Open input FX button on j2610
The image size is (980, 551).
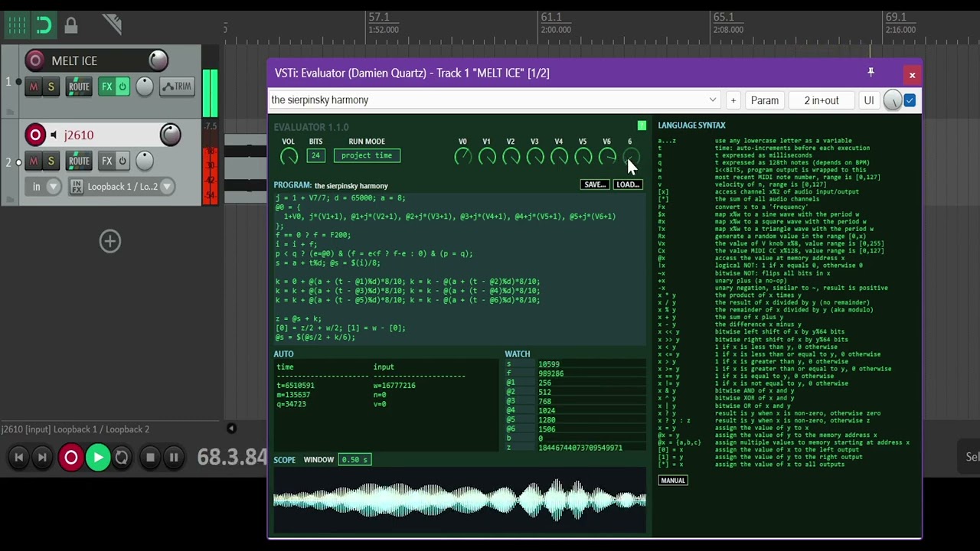[x=77, y=186]
